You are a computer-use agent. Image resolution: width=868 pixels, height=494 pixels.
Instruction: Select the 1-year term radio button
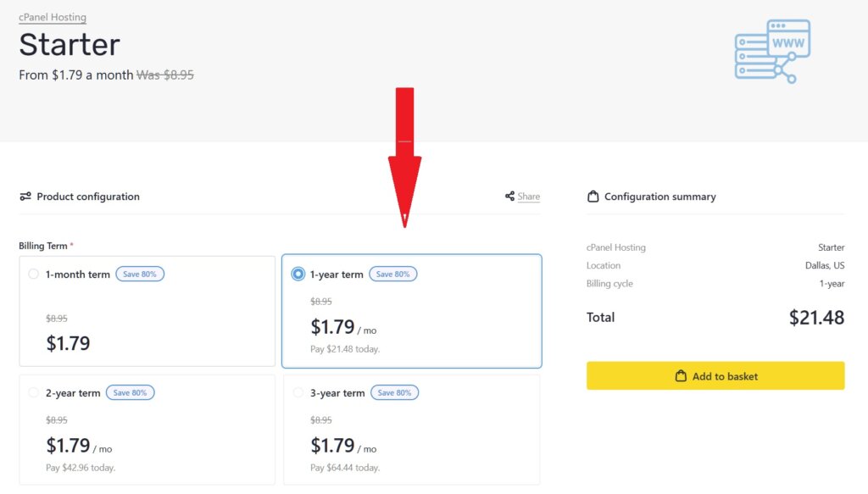(x=298, y=274)
